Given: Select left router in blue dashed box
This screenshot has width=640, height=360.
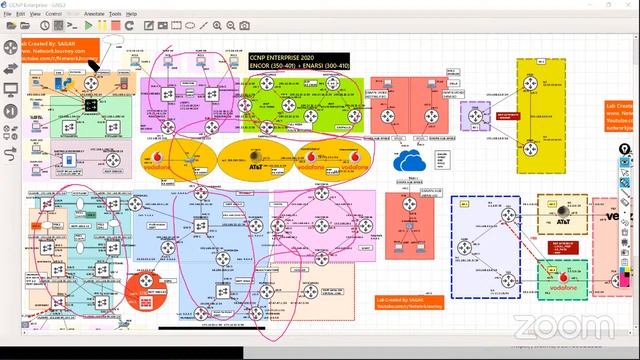Looking at the screenshot, I should tap(464, 248).
